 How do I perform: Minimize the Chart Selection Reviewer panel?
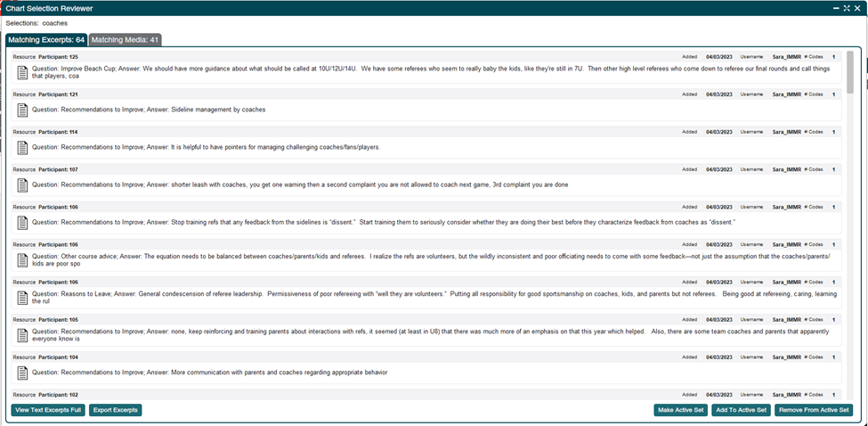pos(836,8)
